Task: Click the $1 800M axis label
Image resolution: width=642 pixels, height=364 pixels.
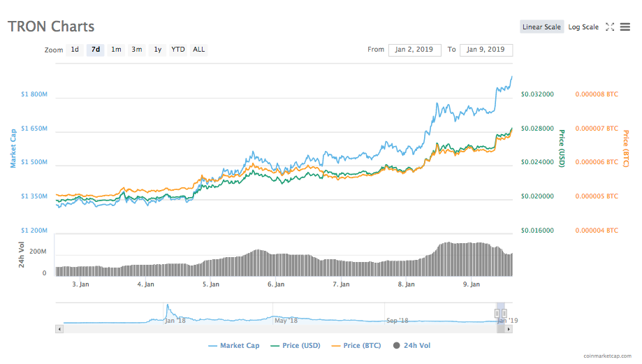Action: 34,94
